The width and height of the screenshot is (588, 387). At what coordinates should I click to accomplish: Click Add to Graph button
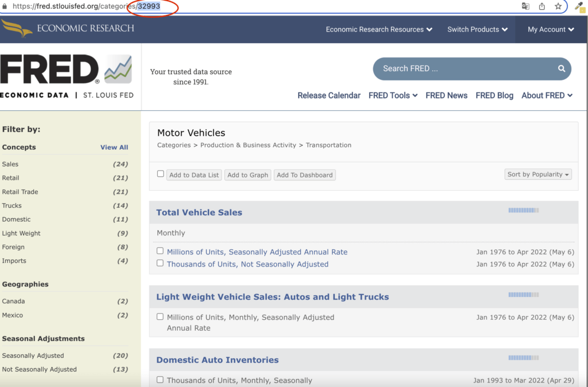point(247,175)
